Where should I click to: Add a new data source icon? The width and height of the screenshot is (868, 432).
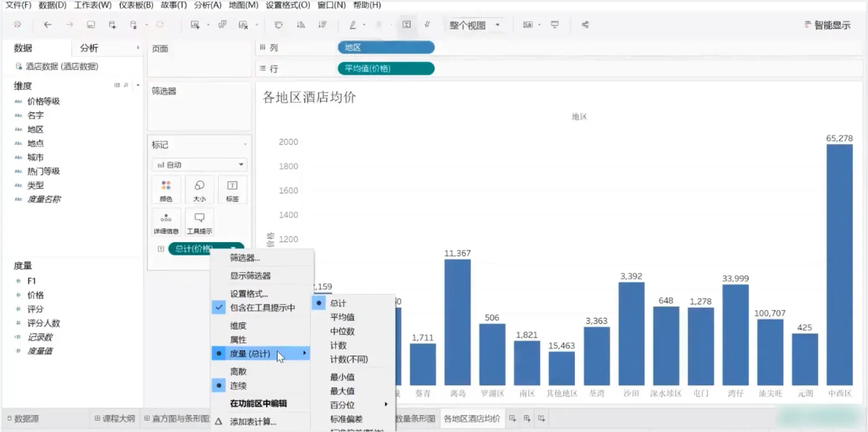pos(112,25)
